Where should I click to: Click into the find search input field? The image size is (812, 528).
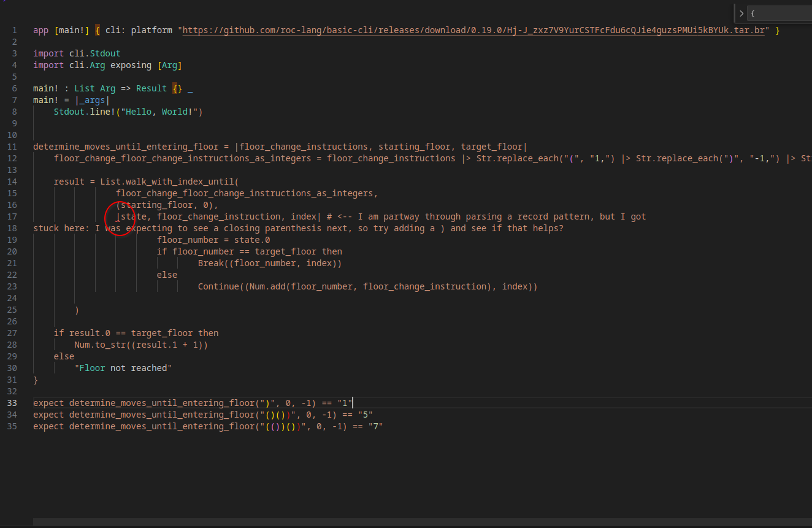tap(779, 13)
